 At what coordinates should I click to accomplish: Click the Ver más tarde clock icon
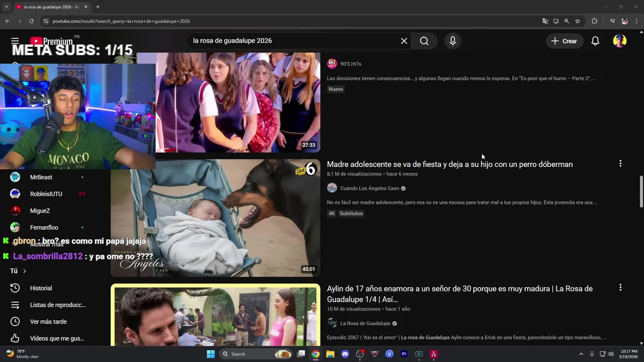click(x=15, y=322)
